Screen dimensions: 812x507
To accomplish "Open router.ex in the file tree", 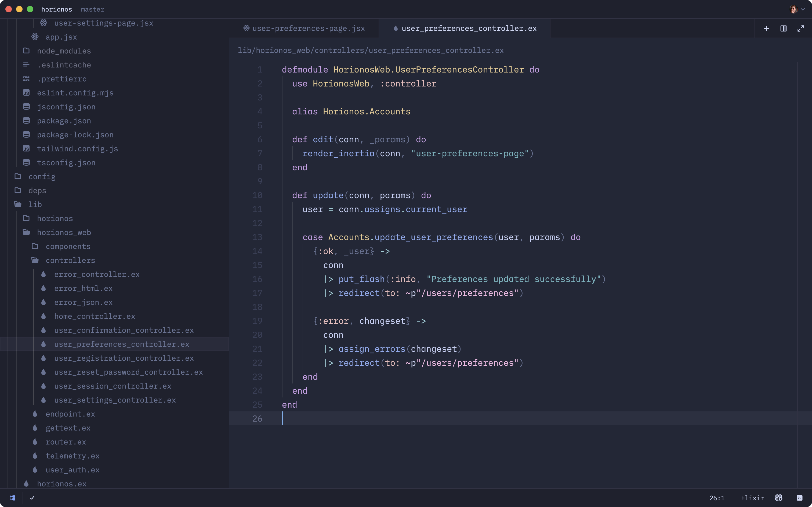I will click(66, 442).
